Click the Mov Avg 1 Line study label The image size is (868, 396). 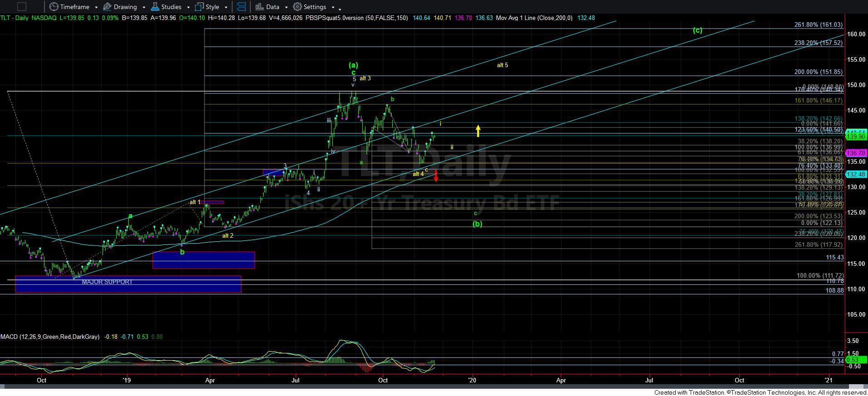point(534,18)
